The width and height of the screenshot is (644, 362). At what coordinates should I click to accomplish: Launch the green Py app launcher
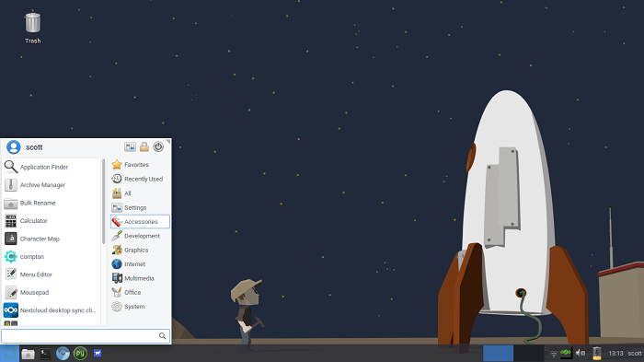point(80,354)
